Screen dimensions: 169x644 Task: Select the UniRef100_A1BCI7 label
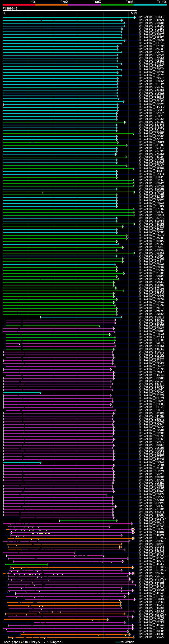[152, 410]
